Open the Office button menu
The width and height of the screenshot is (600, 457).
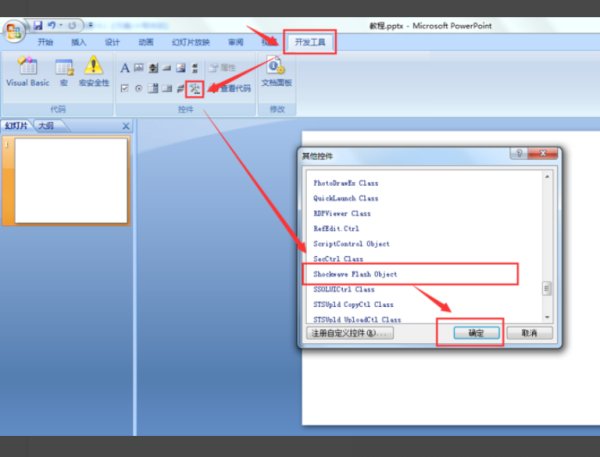(13, 31)
